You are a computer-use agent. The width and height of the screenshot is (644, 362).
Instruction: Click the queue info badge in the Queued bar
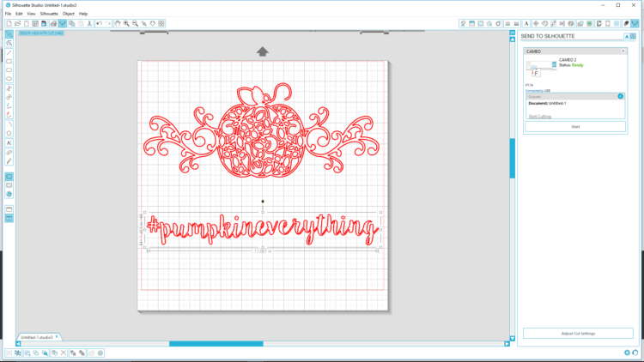click(x=620, y=96)
